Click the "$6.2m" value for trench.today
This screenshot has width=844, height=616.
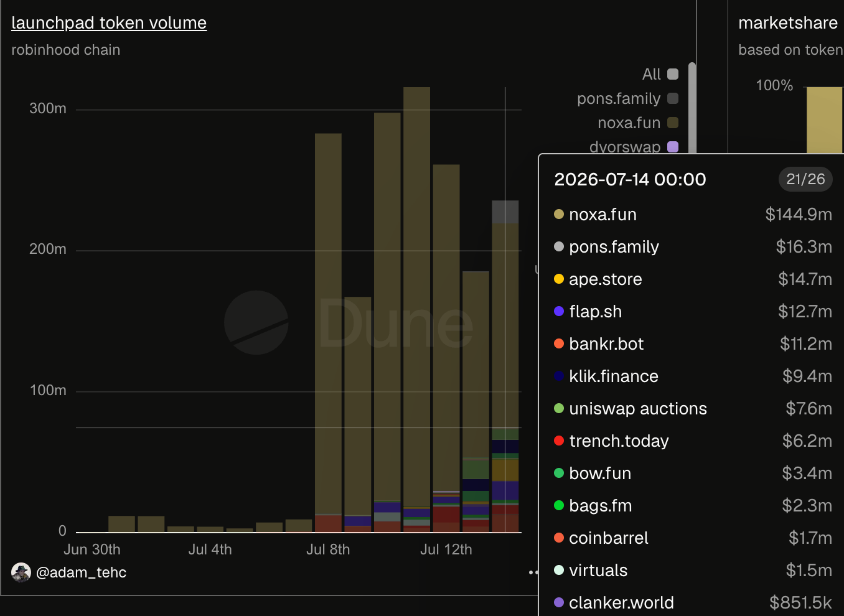coord(807,441)
